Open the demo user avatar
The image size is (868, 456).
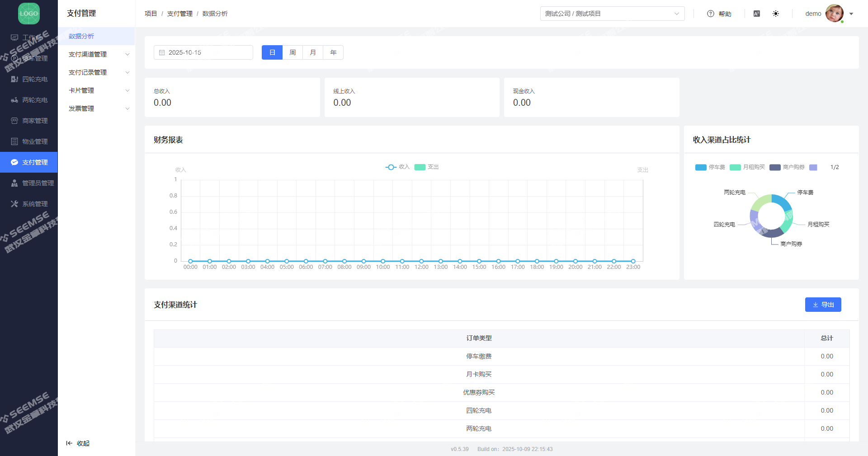[834, 14]
